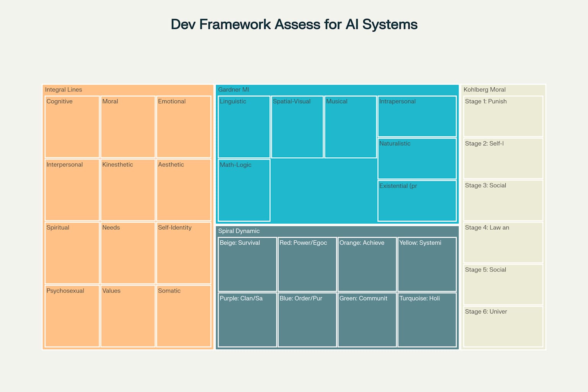Click the Math-Logic cell
This screenshot has height=392, width=588.
pos(244,190)
